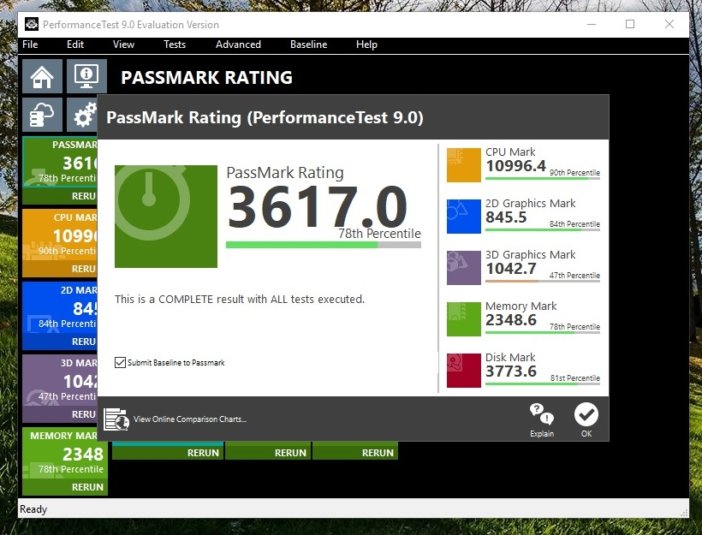Screen dimensions: 702x535
Task: Click the 2D Graphics 84th percentile bar
Action: coord(543,230)
